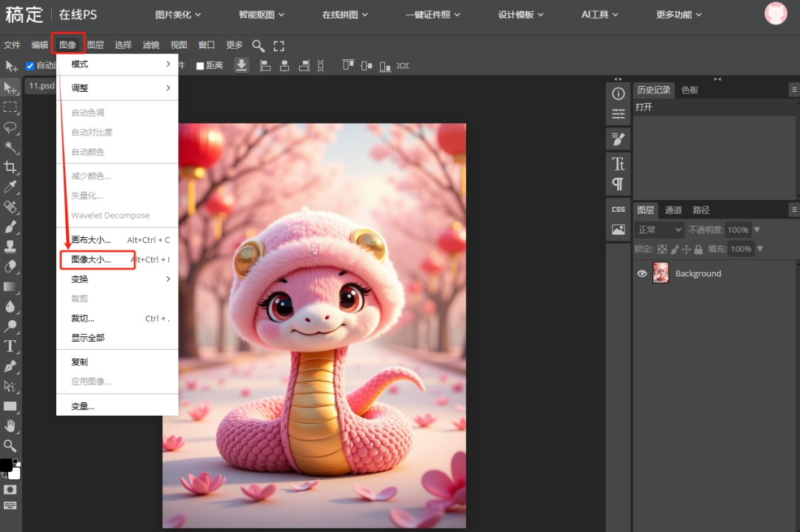This screenshot has height=532, width=800.
Task: Hide the Background layer via eye icon
Action: click(x=642, y=273)
